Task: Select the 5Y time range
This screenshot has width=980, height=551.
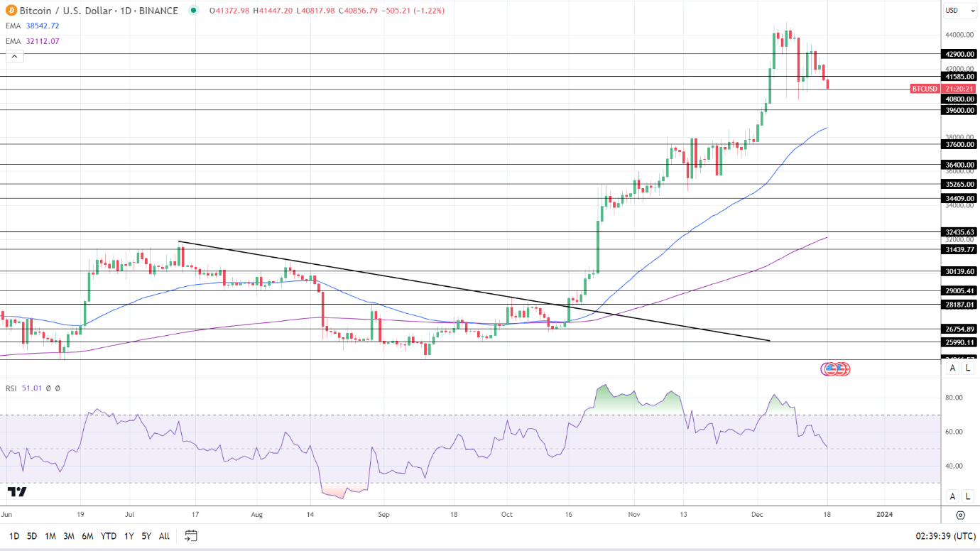Action: [x=146, y=536]
